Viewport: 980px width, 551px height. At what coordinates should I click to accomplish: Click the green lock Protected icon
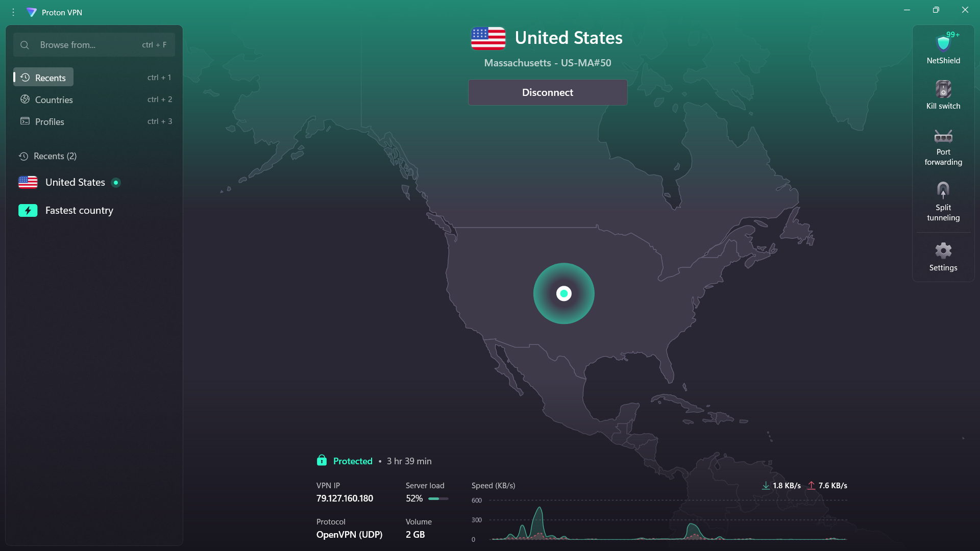pos(322,461)
